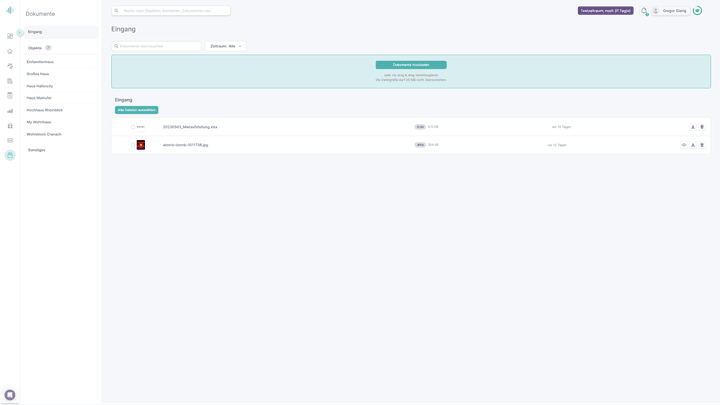Preview atomic-bomb jpg with eye icon
Image resolution: width=720 pixels, height=405 pixels.
pos(684,145)
